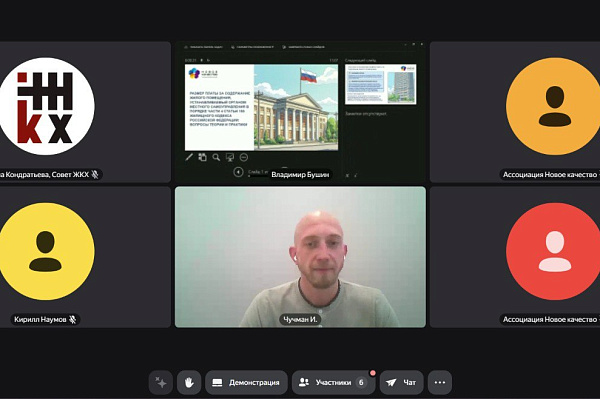600x399 pixels.
Task: Start screen sharing via Демонстрация button
Action: [246, 382]
